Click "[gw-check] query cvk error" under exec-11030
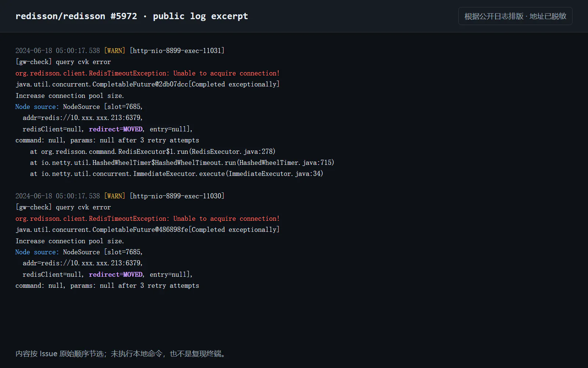This screenshot has height=368, width=588. click(x=63, y=207)
